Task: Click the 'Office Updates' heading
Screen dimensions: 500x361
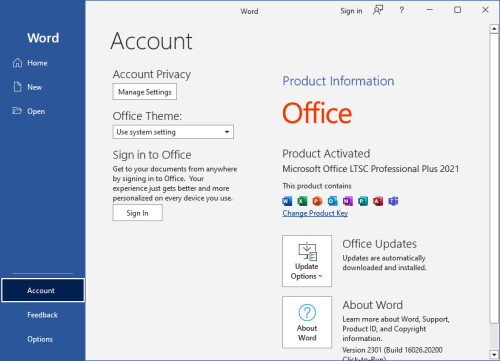Action: click(x=379, y=244)
